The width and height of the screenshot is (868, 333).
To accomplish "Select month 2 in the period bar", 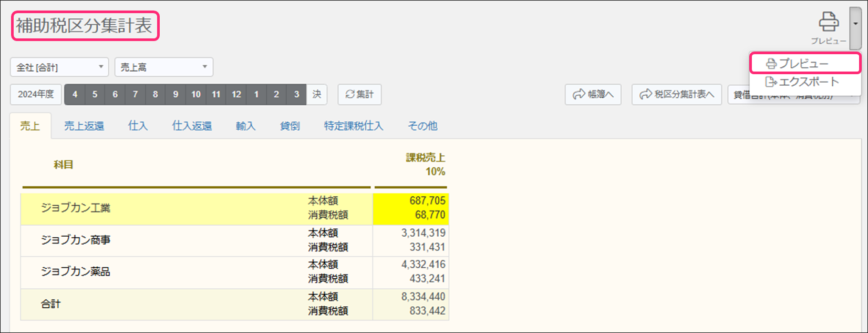I will (x=276, y=94).
